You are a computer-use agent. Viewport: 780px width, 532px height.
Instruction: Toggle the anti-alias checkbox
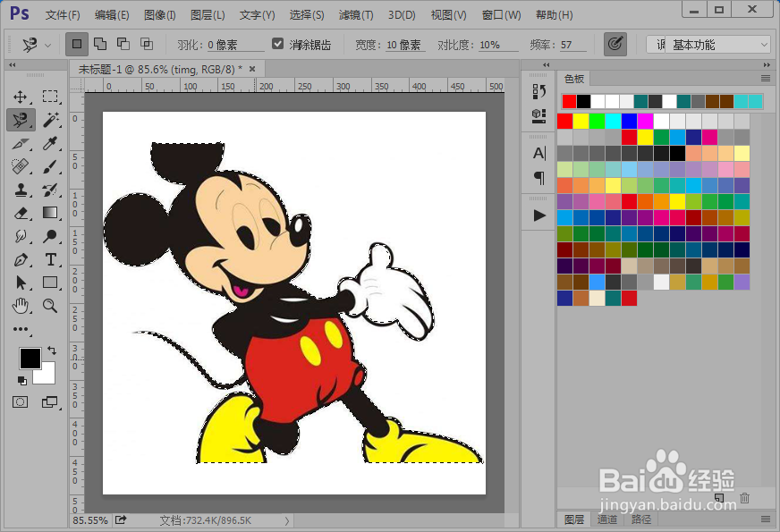click(277, 44)
